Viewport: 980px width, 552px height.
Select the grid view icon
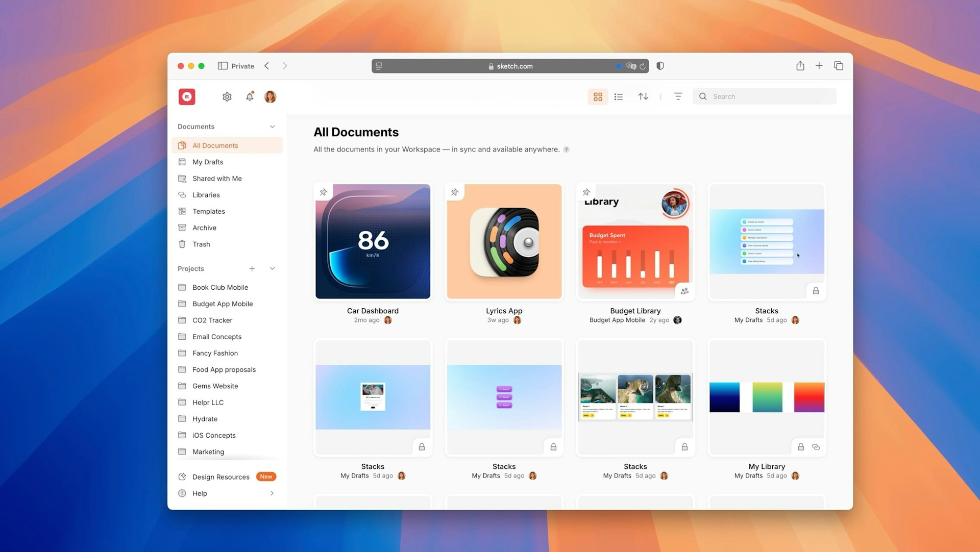598,96
